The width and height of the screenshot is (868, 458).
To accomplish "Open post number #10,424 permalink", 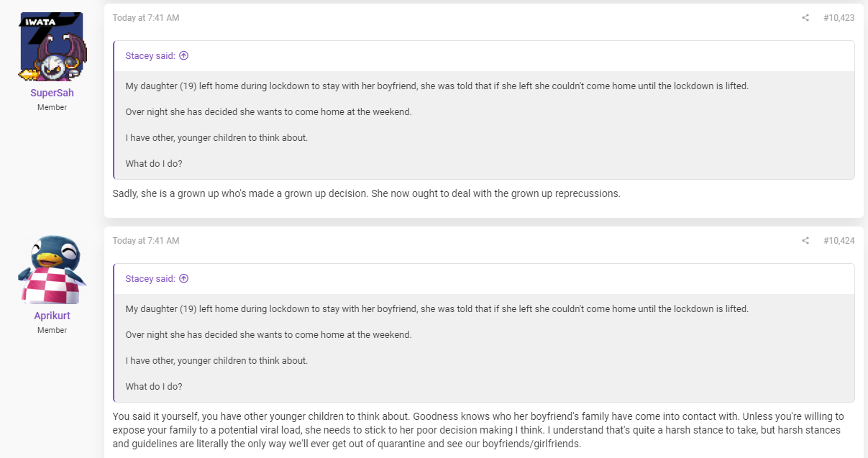I will click(x=839, y=241).
